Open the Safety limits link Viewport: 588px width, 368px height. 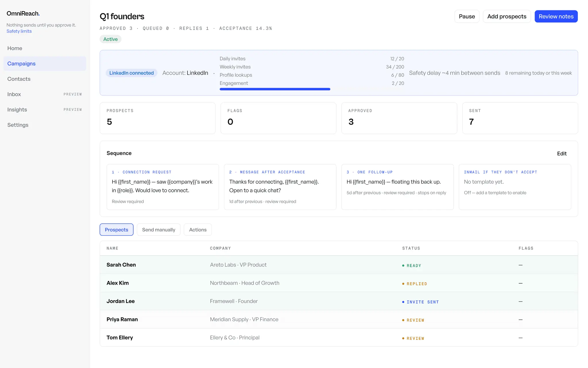click(x=19, y=31)
